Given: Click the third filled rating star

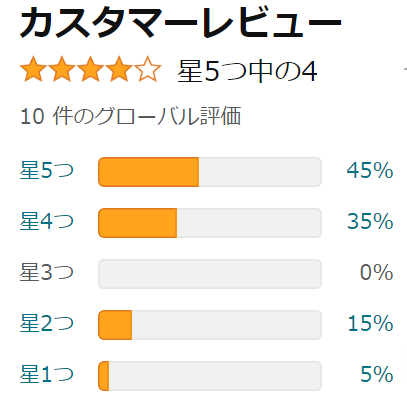Looking at the screenshot, I should (x=91, y=69).
